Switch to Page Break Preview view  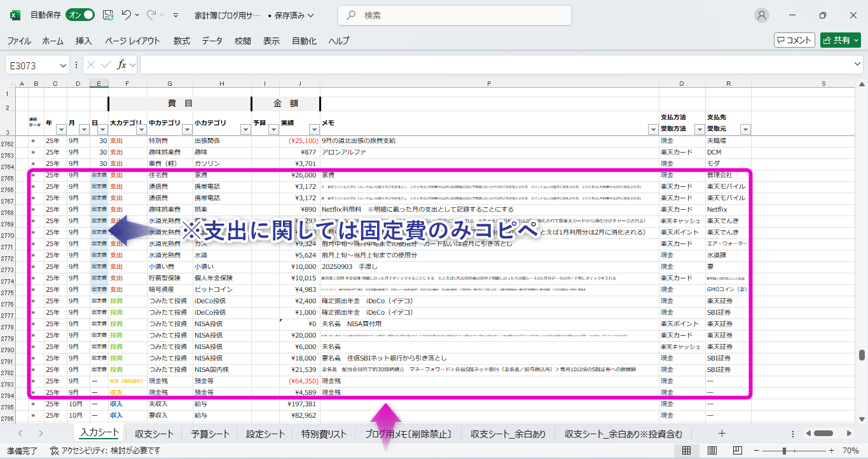[x=736, y=451]
